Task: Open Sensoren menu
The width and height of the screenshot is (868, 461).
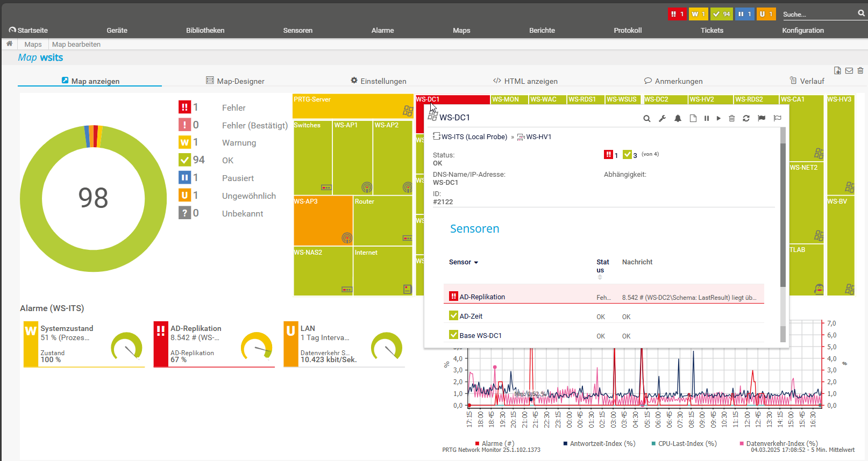Action: tap(298, 30)
